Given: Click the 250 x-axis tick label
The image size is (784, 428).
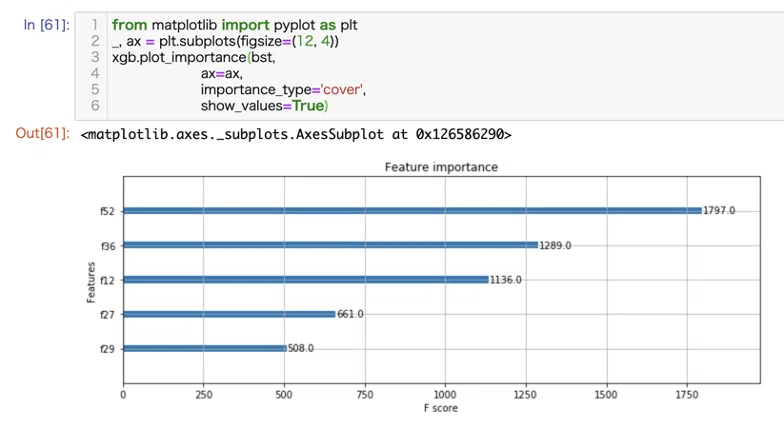Looking at the screenshot, I should (204, 395).
